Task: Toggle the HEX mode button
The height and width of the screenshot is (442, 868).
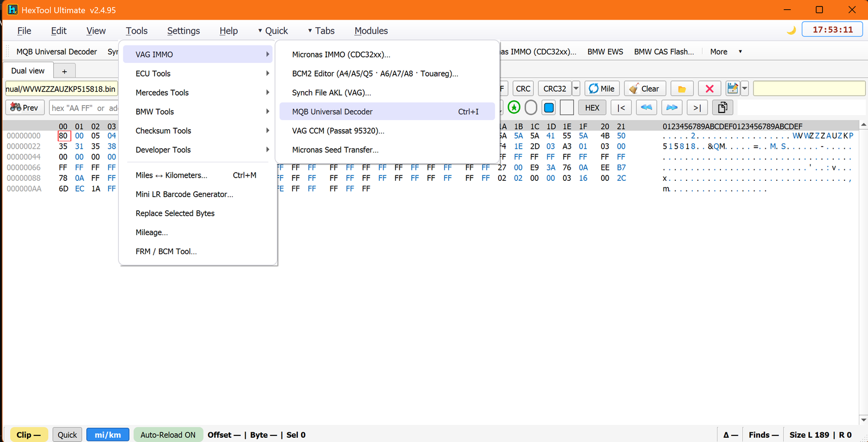Action: [x=592, y=108]
